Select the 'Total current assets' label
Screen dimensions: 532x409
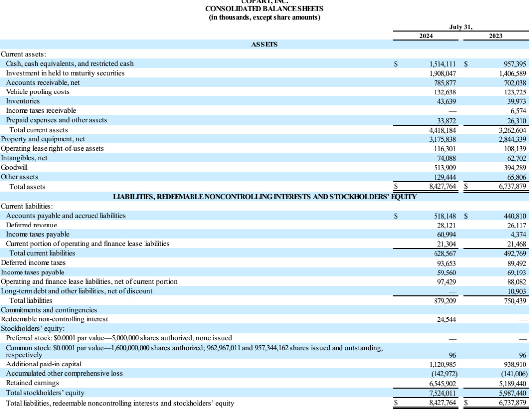[39, 130]
